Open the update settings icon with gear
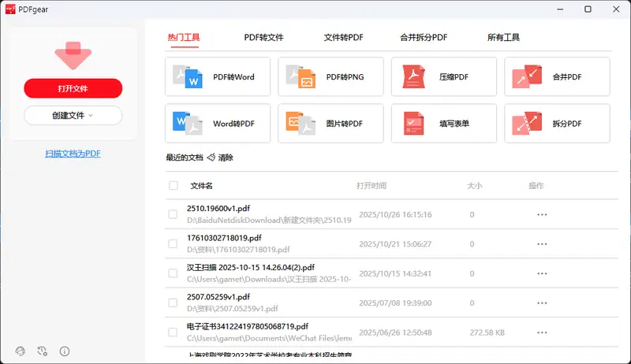 (x=43, y=351)
